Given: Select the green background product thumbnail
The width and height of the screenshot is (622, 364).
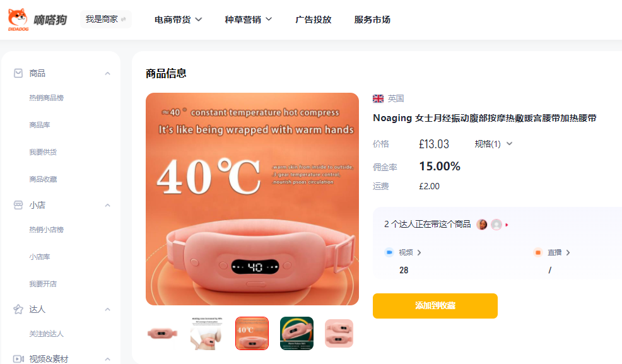Looking at the screenshot, I should 296,334.
